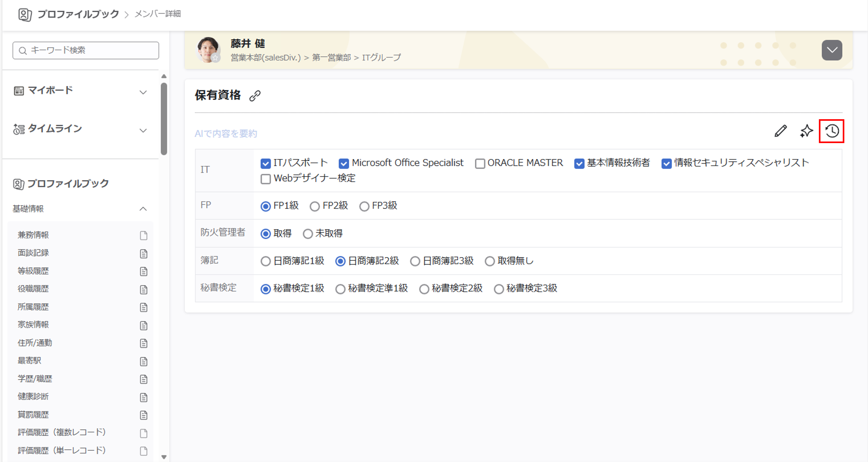Uncheck the ITパスポート checkbox
Screen dimensions: 868x462
(266, 163)
